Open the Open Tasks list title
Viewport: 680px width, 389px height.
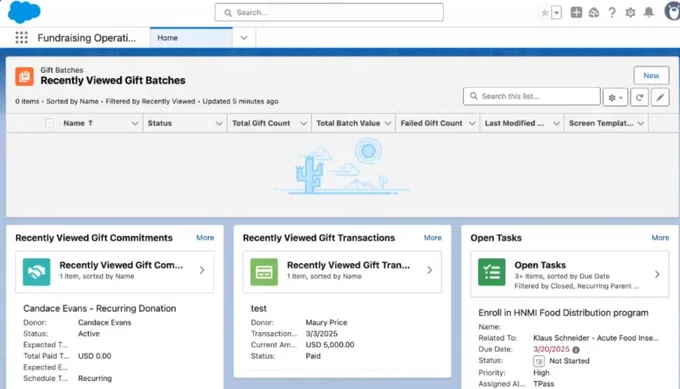[540, 265]
